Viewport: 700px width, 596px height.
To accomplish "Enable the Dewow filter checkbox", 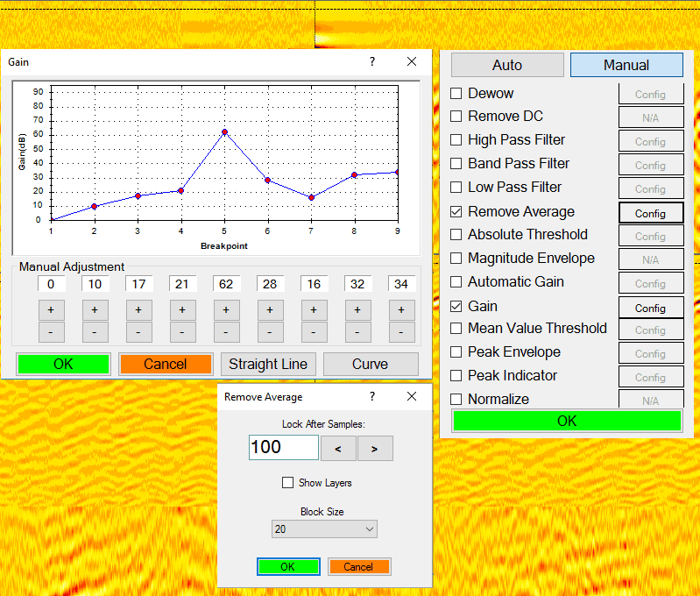I will (x=456, y=94).
